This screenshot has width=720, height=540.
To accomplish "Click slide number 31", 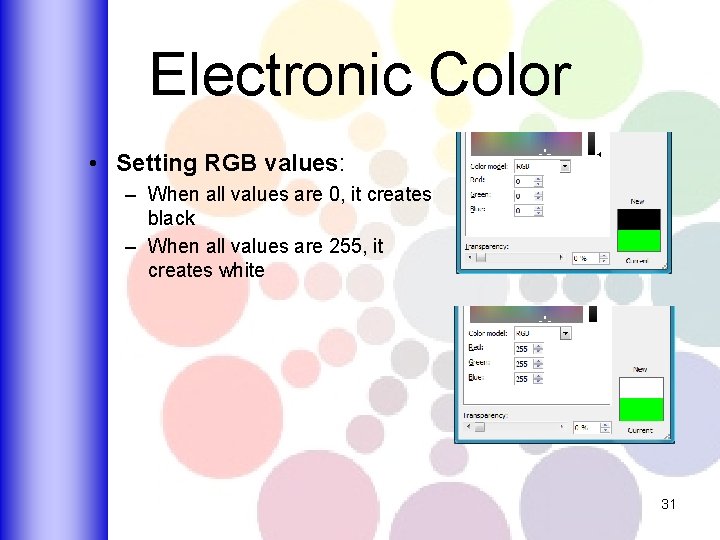I will pos(668,504).
